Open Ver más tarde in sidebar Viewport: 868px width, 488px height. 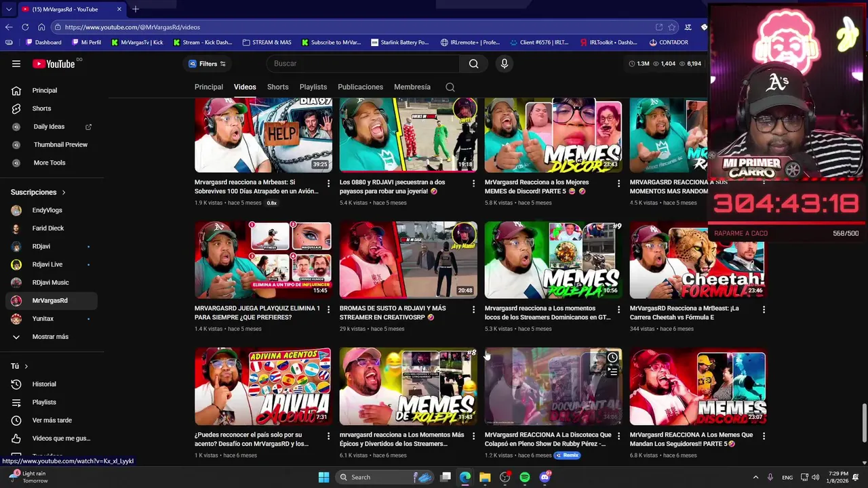[x=52, y=420]
